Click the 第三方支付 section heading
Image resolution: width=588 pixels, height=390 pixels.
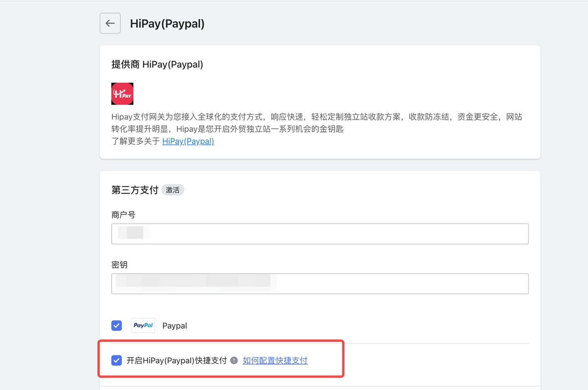coord(135,190)
